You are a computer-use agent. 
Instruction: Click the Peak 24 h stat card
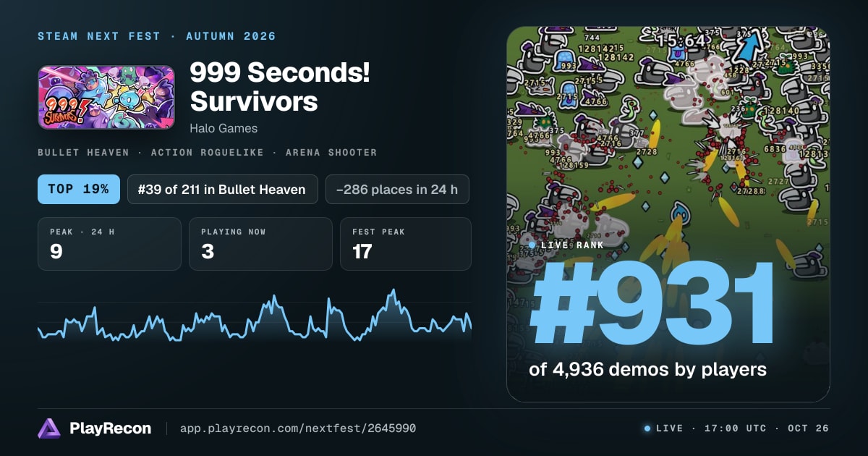109,244
